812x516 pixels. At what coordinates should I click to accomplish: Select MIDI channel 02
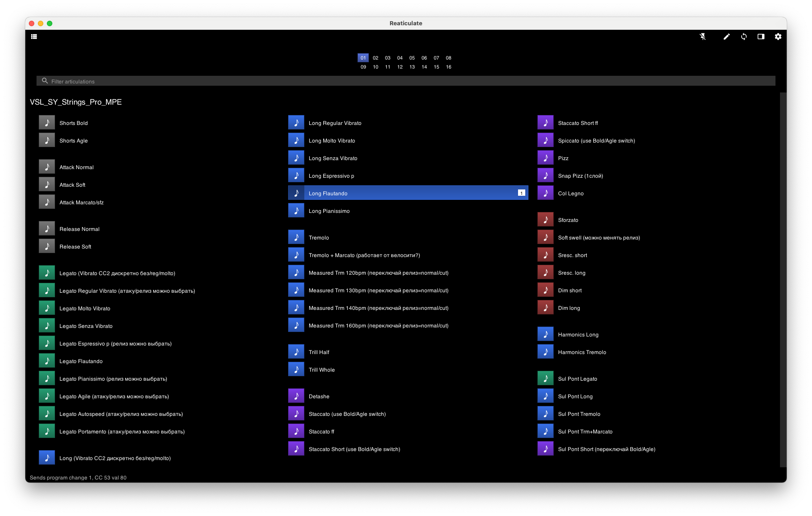pyautogui.click(x=376, y=58)
